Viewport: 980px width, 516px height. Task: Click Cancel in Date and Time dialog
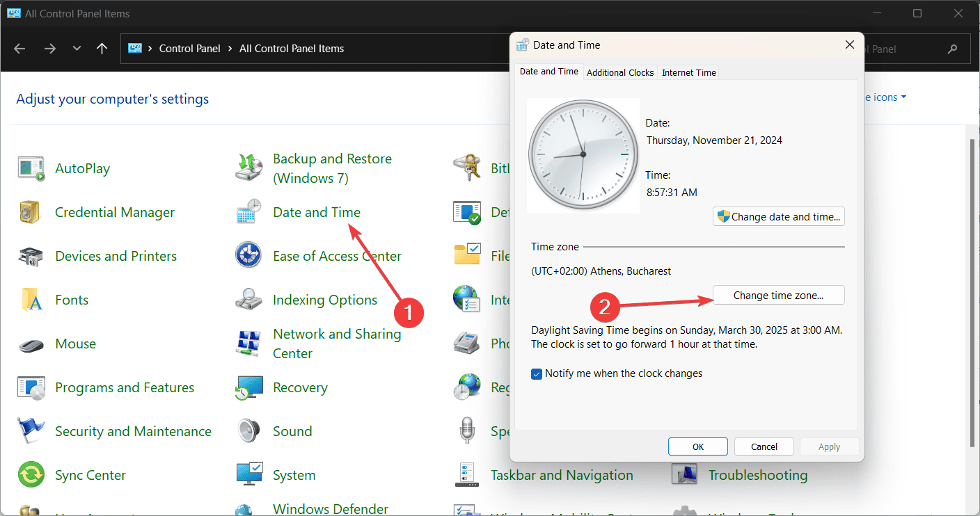pos(764,446)
